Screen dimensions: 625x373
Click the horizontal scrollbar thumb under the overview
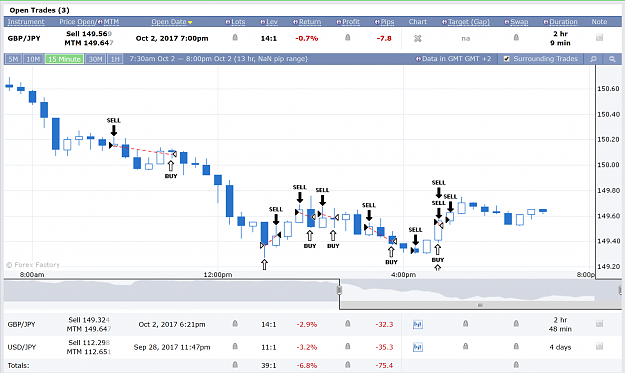[x=480, y=305]
